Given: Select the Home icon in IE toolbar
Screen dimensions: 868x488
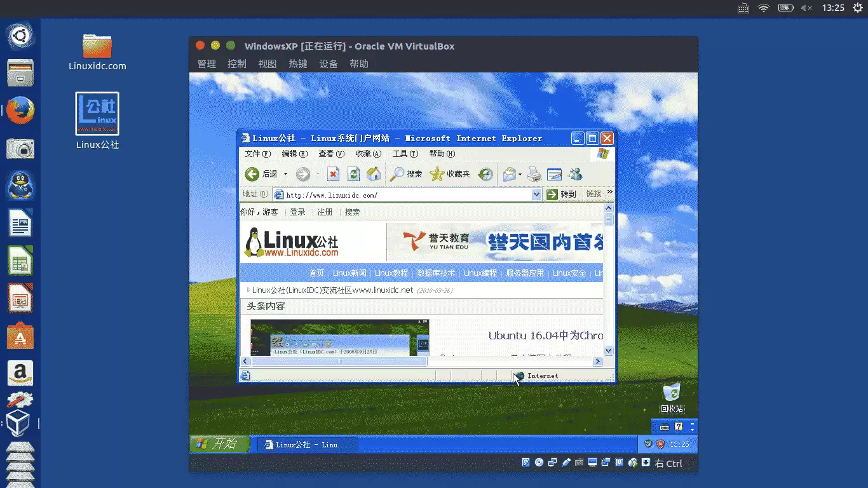Looking at the screenshot, I should 373,174.
